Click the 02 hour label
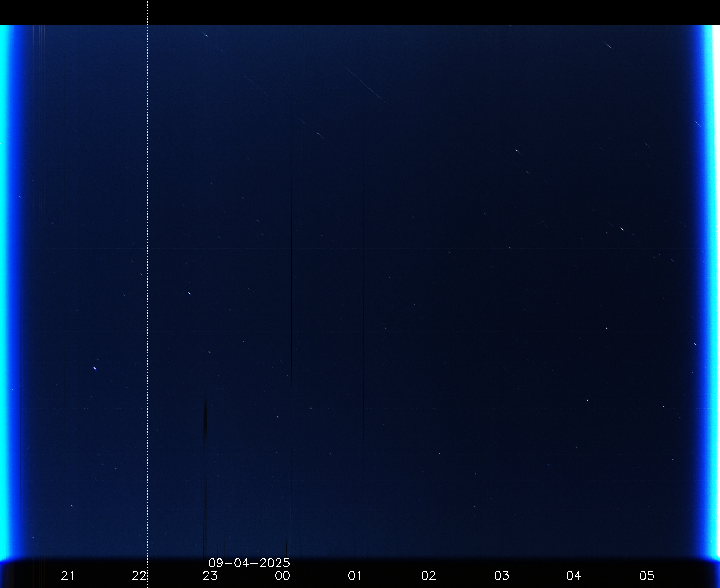This screenshot has height=588, width=720. (428, 575)
